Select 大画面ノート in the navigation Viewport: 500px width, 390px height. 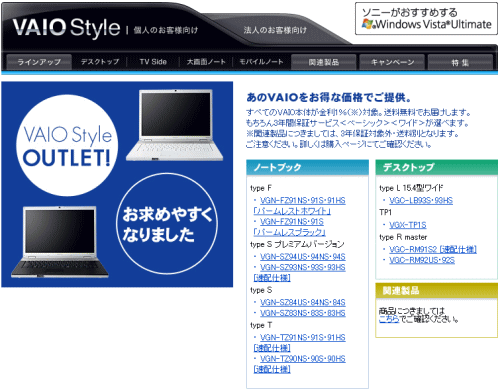(x=206, y=62)
